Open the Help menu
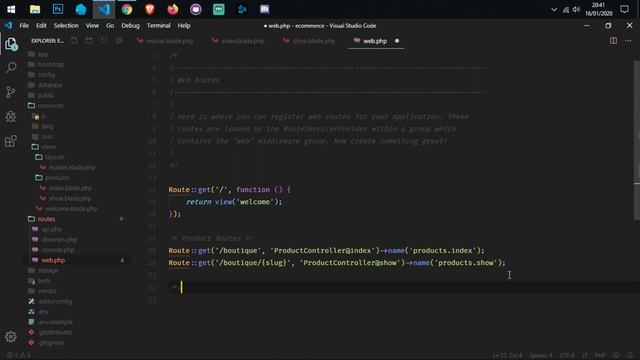 184,25
